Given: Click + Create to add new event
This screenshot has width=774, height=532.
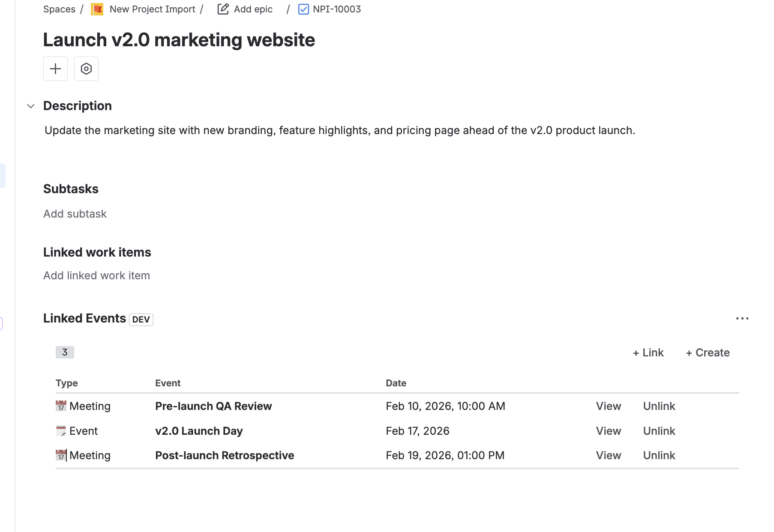Looking at the screenshot, I should tap(708, 353).
